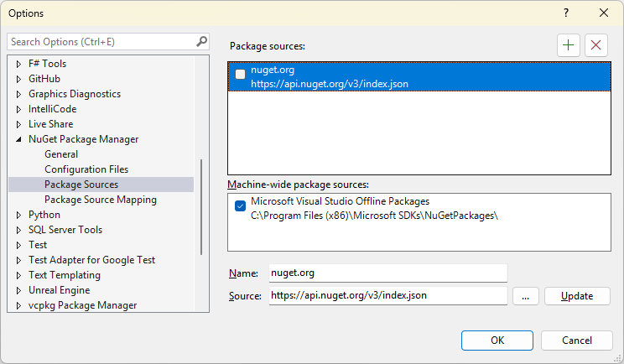Select the Package Sources page
Image resolution: width=624 pixels, height=364 pixels.
point(101,185)
